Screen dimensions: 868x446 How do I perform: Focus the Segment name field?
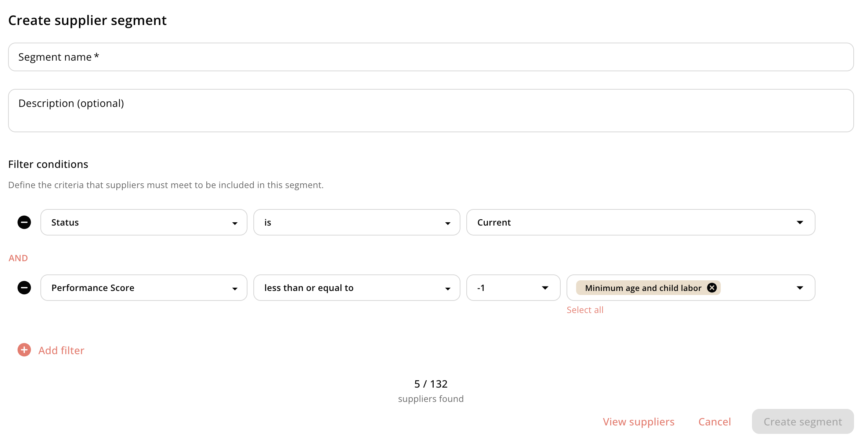tap(431, 57)
